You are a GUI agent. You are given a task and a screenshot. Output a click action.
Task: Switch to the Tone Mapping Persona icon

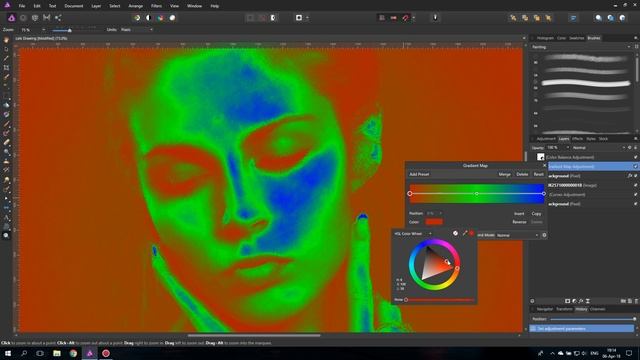click(x=47, y=18)
